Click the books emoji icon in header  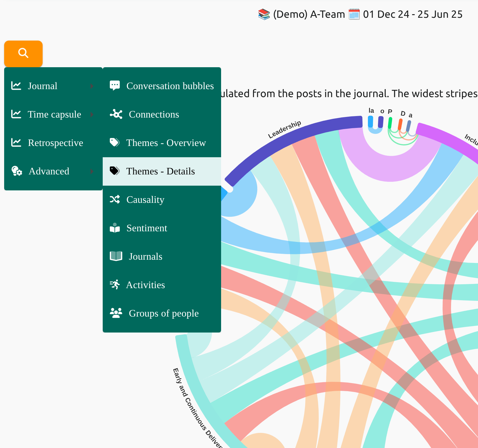[264, 14]
